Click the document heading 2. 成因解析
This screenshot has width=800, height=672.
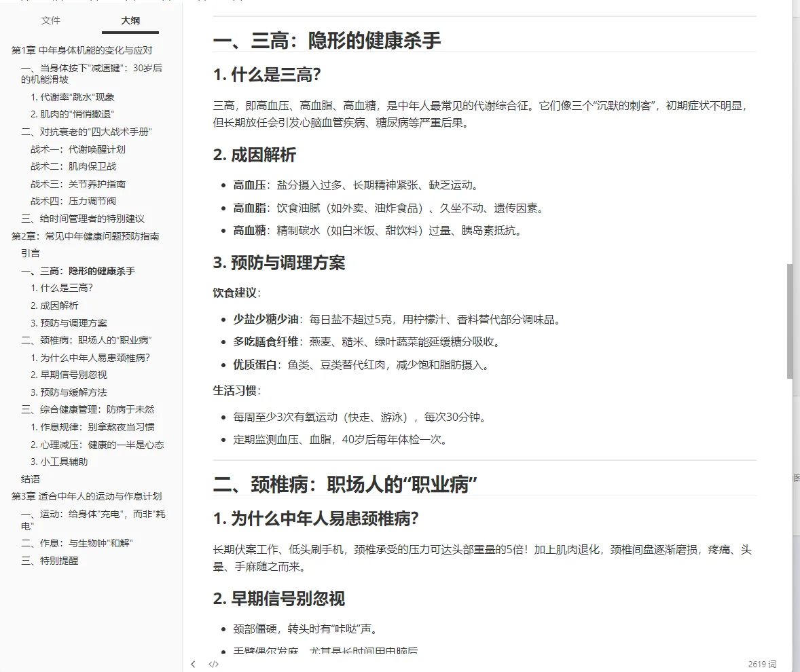tap(255, 155)
